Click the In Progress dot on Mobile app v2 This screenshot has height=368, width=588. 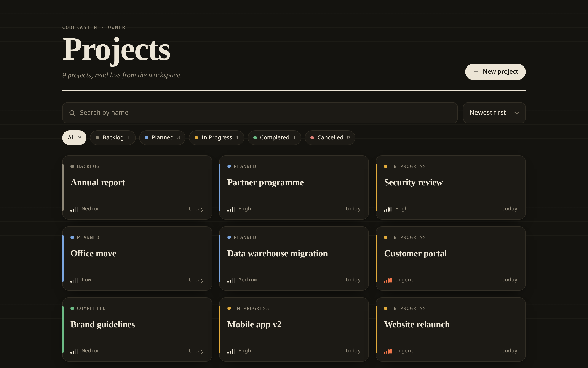[x=229, y=308]
